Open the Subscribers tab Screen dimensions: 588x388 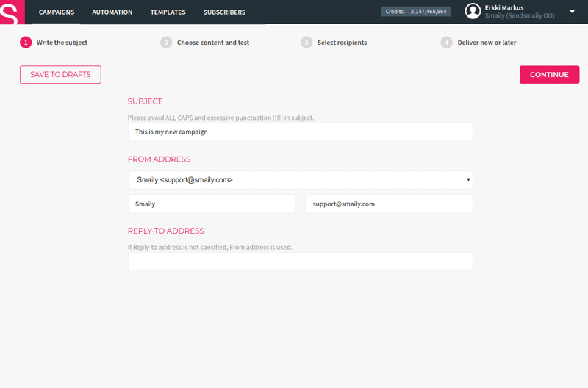[224, 12]
